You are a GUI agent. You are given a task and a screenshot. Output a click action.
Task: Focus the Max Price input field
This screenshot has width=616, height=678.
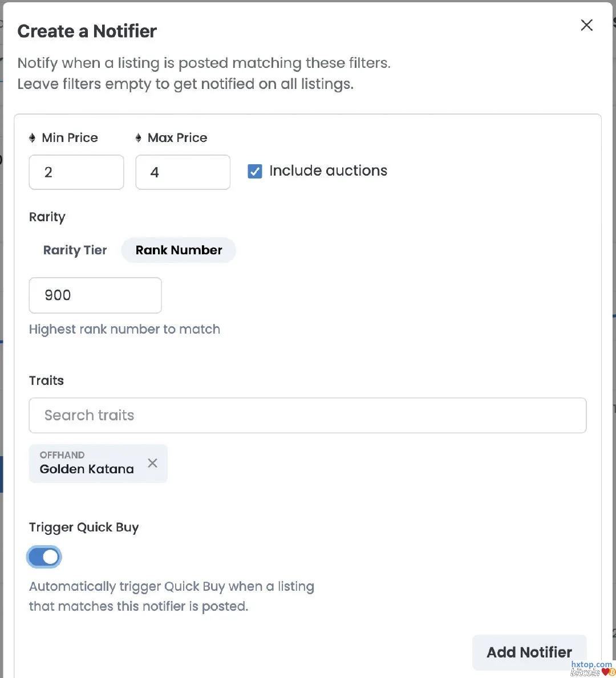(x=183, y=172)
